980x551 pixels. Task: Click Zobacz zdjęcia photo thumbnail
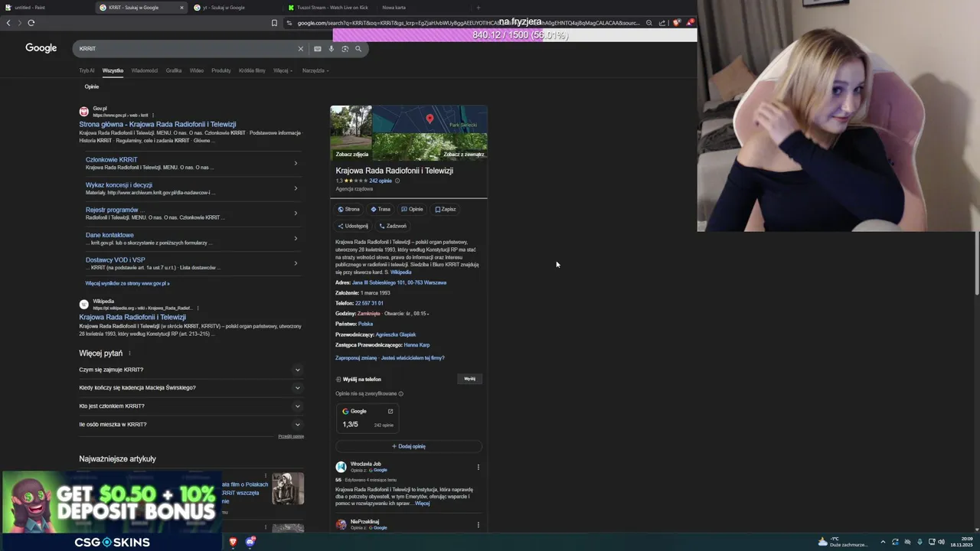351,132
